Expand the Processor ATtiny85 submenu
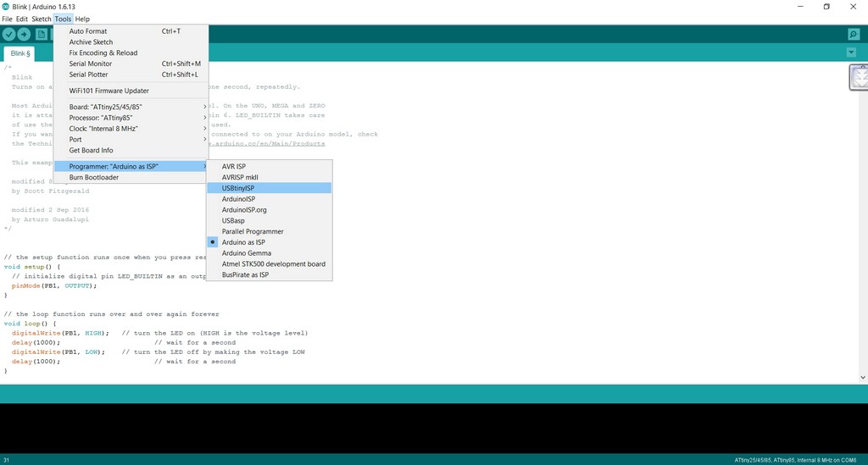This screenshot has width=868, height=465. click(x=131, y=118)
